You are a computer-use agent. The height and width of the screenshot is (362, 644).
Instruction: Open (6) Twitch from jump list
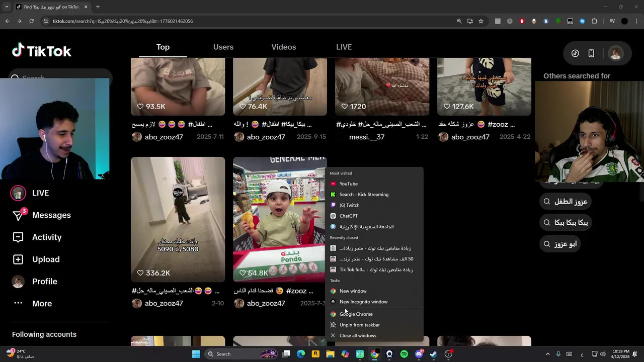coord(374,205)
